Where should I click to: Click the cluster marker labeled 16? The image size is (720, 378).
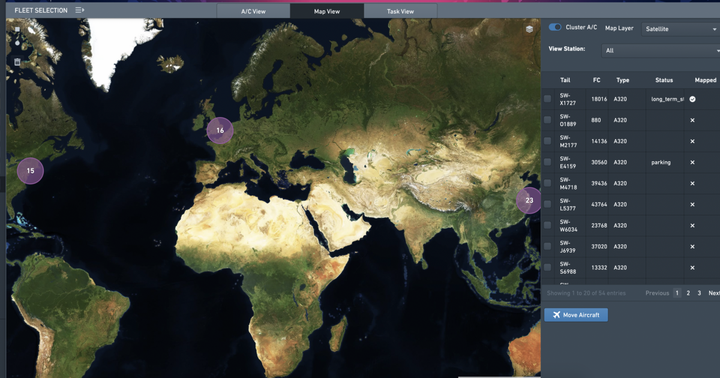click(x=220, y=130)
